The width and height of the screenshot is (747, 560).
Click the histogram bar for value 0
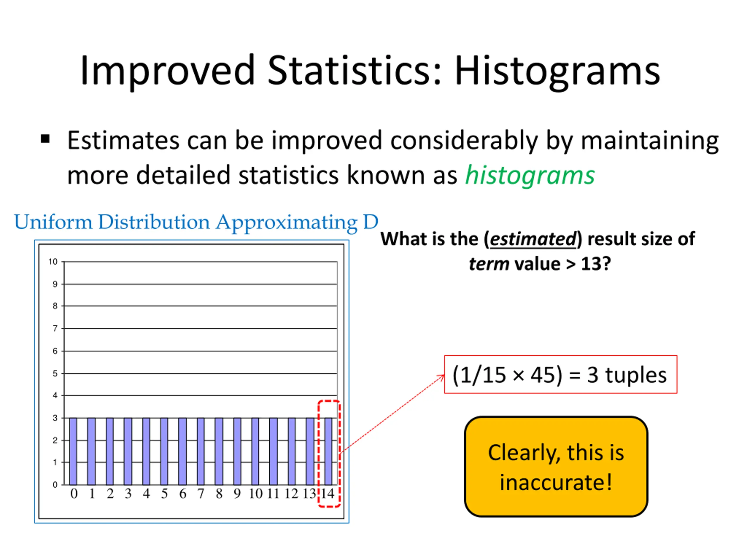point(73,451)
